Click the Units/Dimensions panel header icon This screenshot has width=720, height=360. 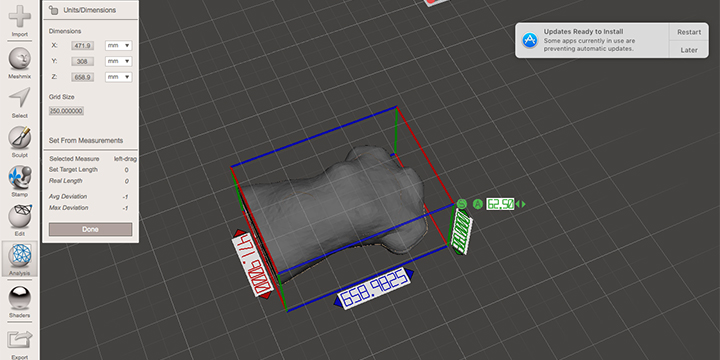point(53,10)
